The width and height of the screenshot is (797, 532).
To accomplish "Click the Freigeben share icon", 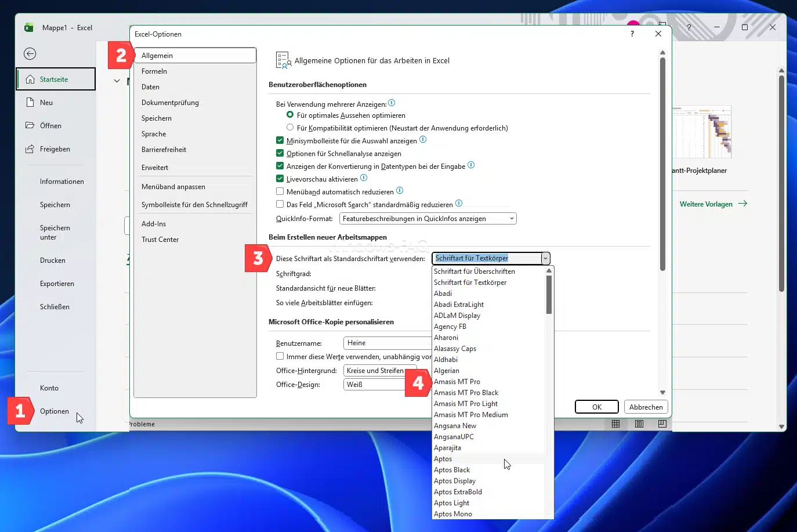I will (x=30, y=149).
